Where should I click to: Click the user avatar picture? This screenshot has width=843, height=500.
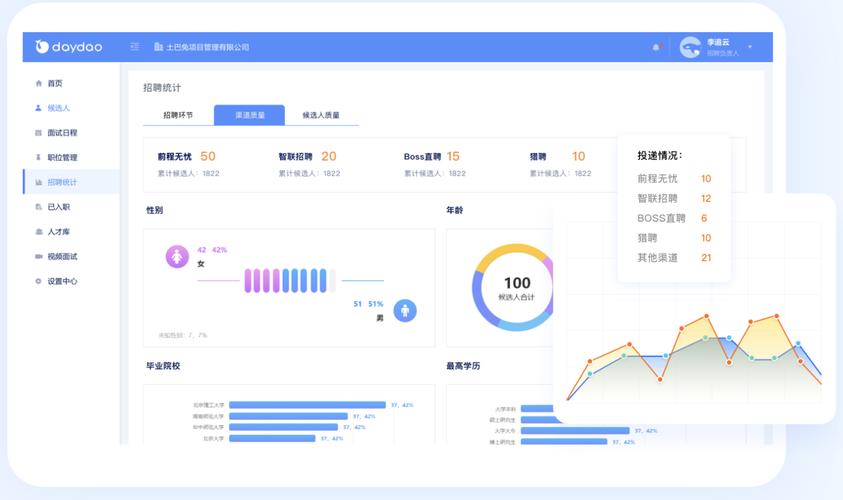click(690, 47)
